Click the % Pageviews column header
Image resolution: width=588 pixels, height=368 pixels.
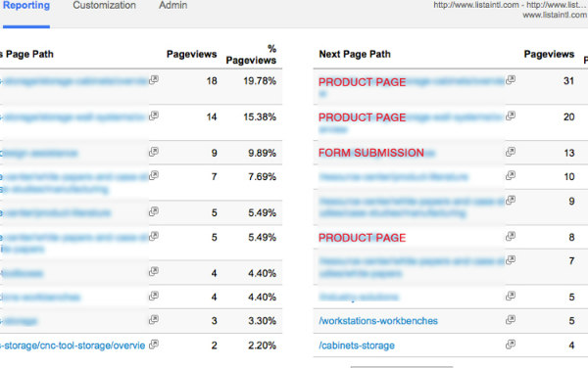(251, 55)
